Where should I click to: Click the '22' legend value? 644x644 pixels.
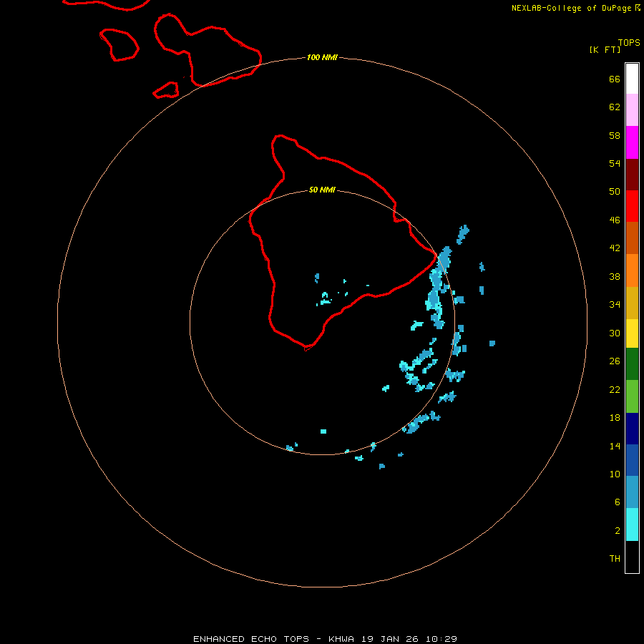point(615,390)
